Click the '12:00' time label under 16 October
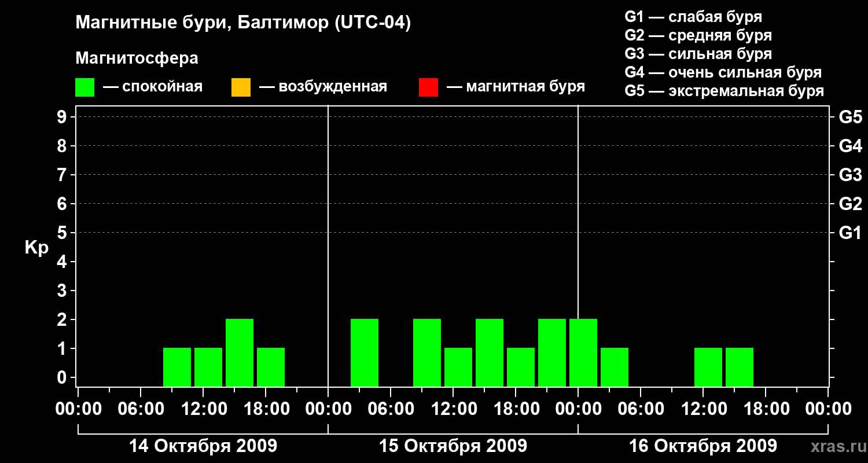Image resolution: width=868 pixels, height=463 pixels. pyautogui.click(x=703, y=409)
